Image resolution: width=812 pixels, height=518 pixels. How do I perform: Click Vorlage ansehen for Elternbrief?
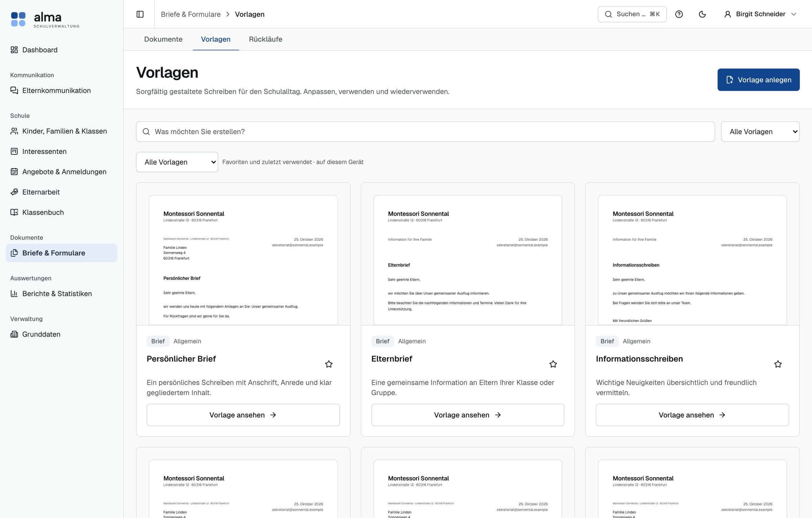468,415
